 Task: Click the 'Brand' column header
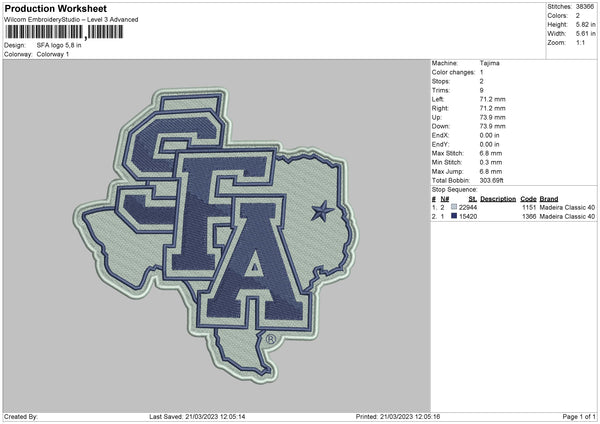pos(549,199)
